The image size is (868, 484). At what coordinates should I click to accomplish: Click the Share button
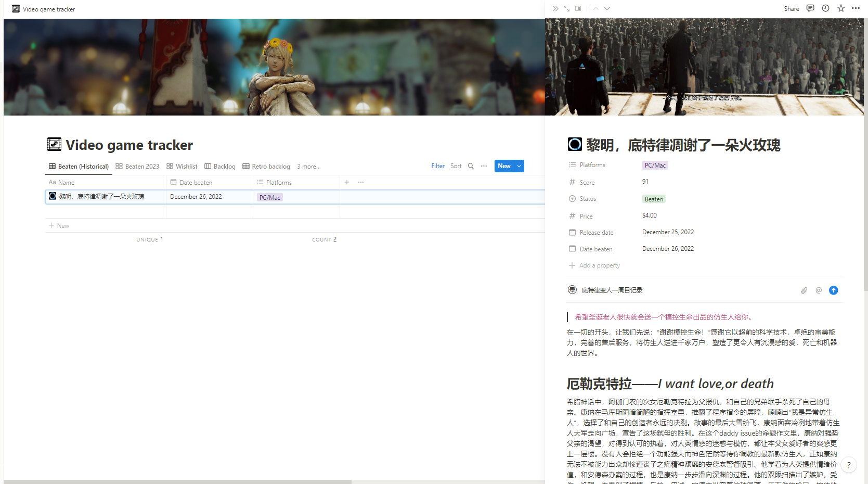(x=791, y=9)
